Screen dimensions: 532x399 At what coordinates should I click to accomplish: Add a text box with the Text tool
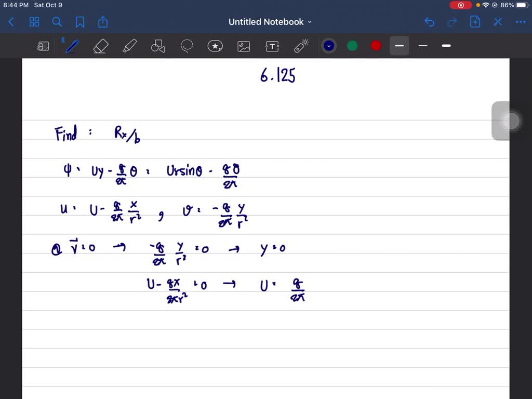(272, 46)
